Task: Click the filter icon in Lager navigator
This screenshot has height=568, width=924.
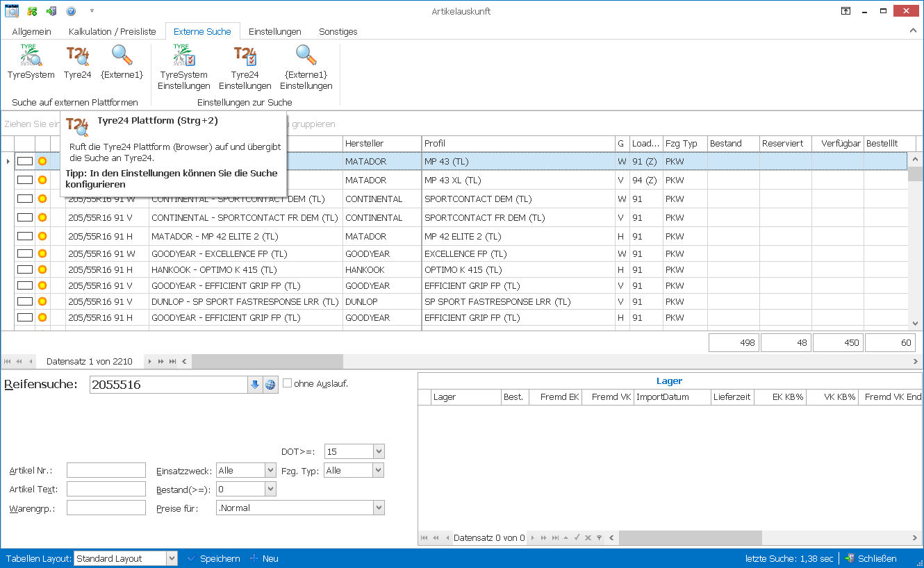Action: click(x=599, y=538)
